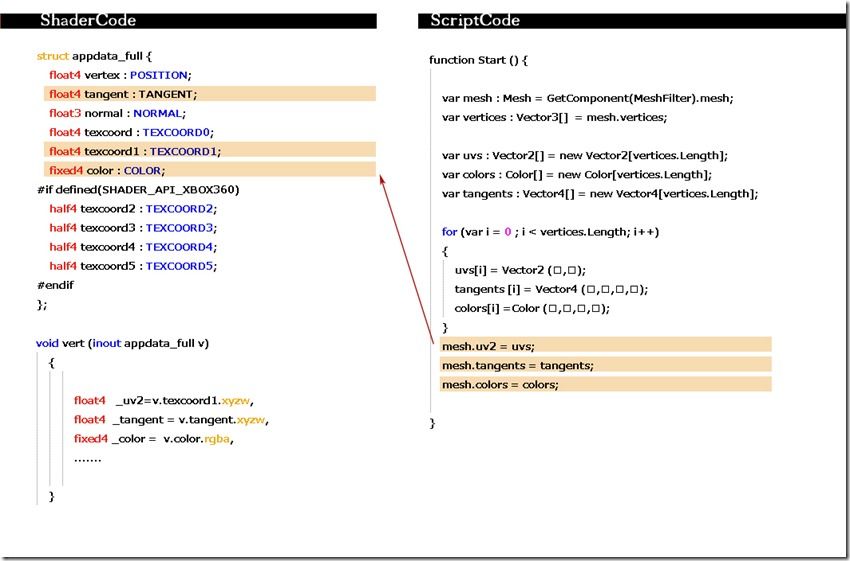
Task: Click the function Start () line
Action: tap(479, 60)
